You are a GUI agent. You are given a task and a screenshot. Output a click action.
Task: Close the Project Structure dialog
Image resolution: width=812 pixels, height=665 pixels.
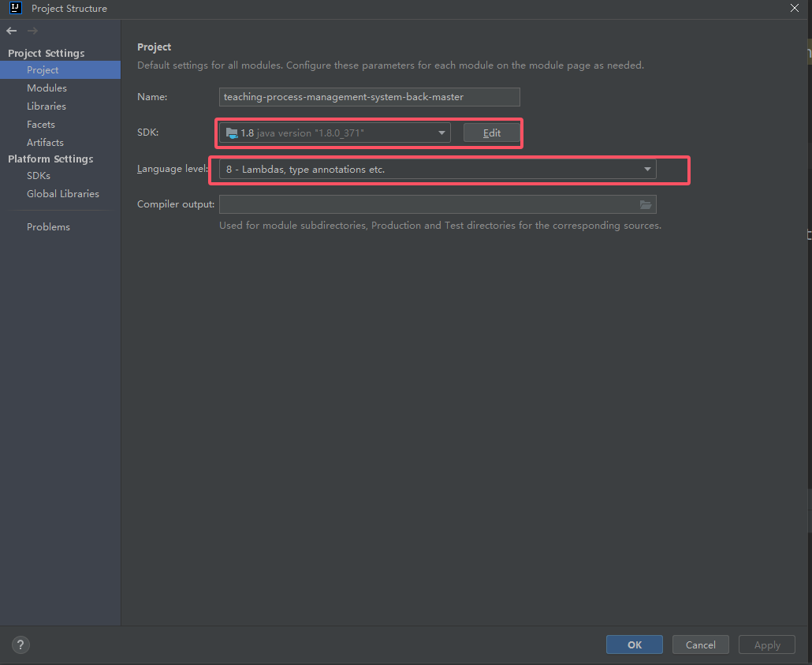pos(795,8)
